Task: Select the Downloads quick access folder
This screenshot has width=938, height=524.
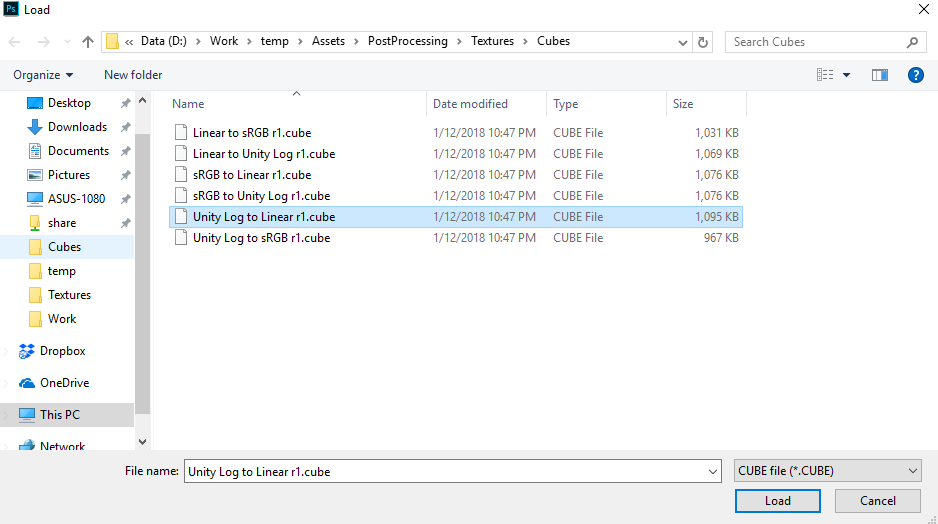Action: pyautogui.click(x=77, y=127)
